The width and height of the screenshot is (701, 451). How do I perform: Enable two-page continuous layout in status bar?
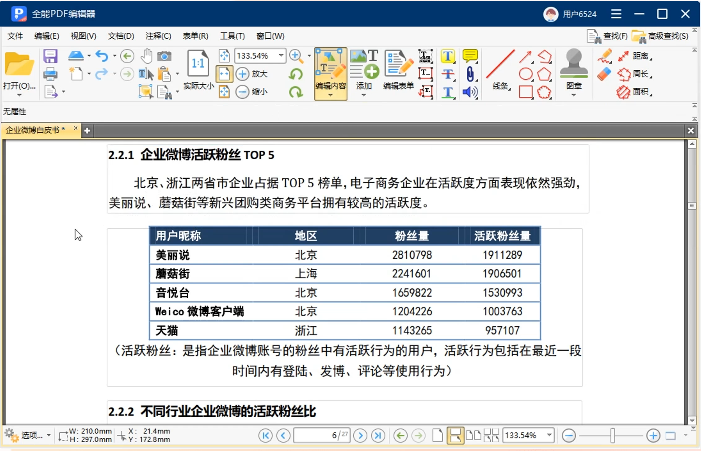click(x=491, y=435)
